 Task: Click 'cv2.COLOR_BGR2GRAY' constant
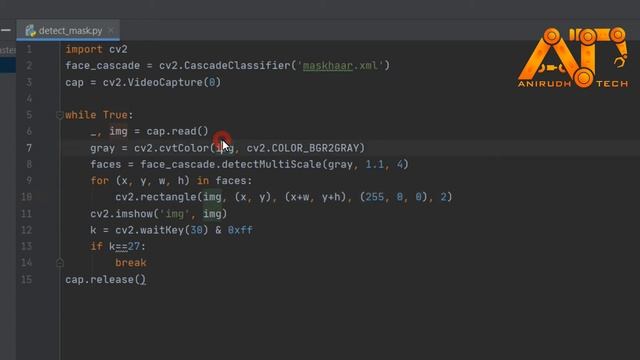302,148
